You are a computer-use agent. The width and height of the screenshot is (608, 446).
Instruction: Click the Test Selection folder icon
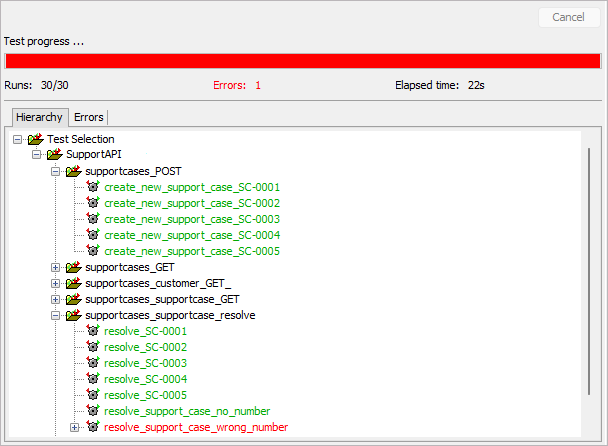pyautogui.click(x=35, y=139)
